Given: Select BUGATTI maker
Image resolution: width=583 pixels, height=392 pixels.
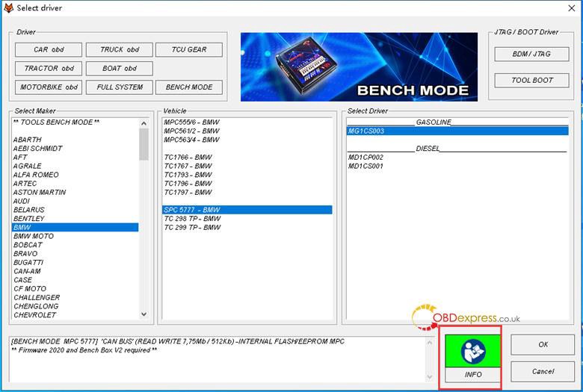Looking at the screenshot, I should [75, 262].
